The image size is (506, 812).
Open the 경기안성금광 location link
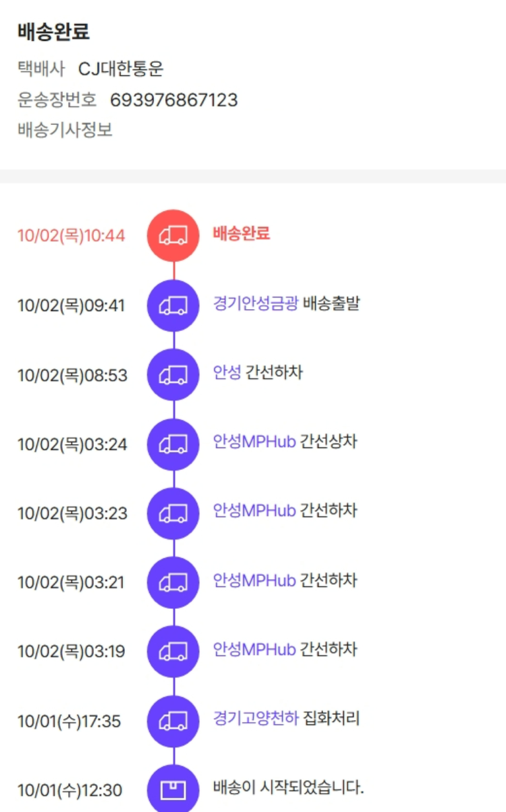(256, 304)
